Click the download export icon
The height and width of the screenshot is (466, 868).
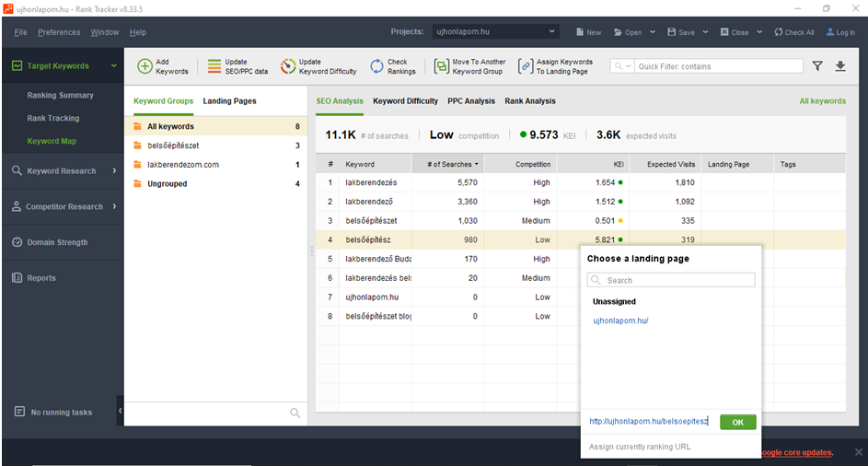tap(840, 66)
